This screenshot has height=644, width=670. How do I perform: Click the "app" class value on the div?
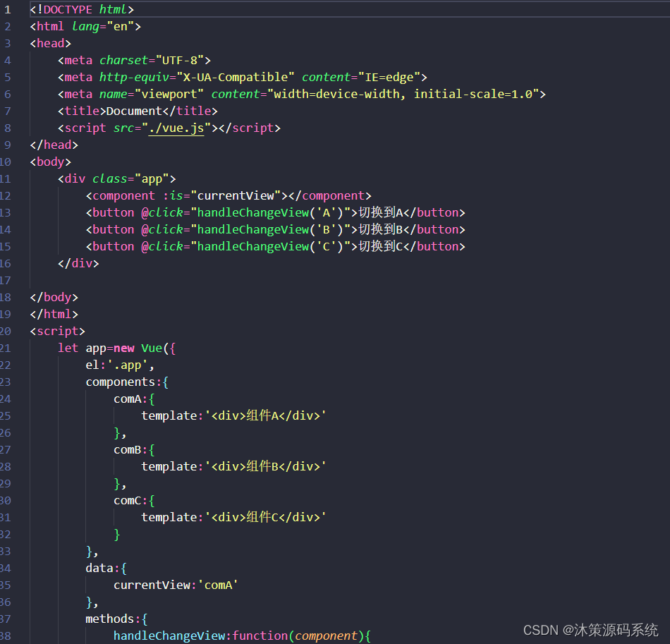pyautogui.click(x=152, y=178)
